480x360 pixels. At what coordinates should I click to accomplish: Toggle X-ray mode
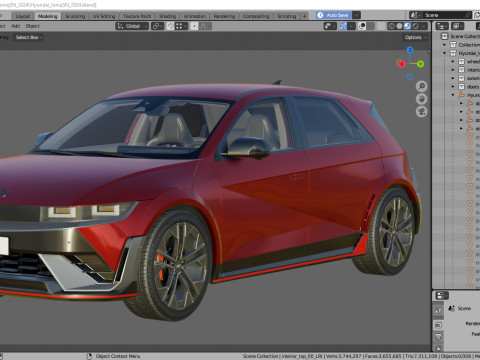click(x=380, y=26)
